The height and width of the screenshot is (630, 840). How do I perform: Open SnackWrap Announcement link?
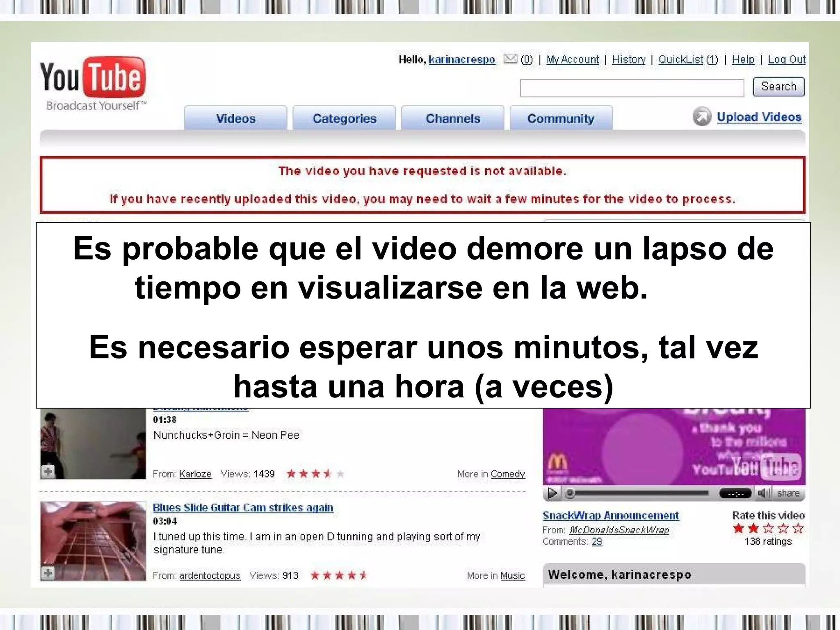coord(610,516)
